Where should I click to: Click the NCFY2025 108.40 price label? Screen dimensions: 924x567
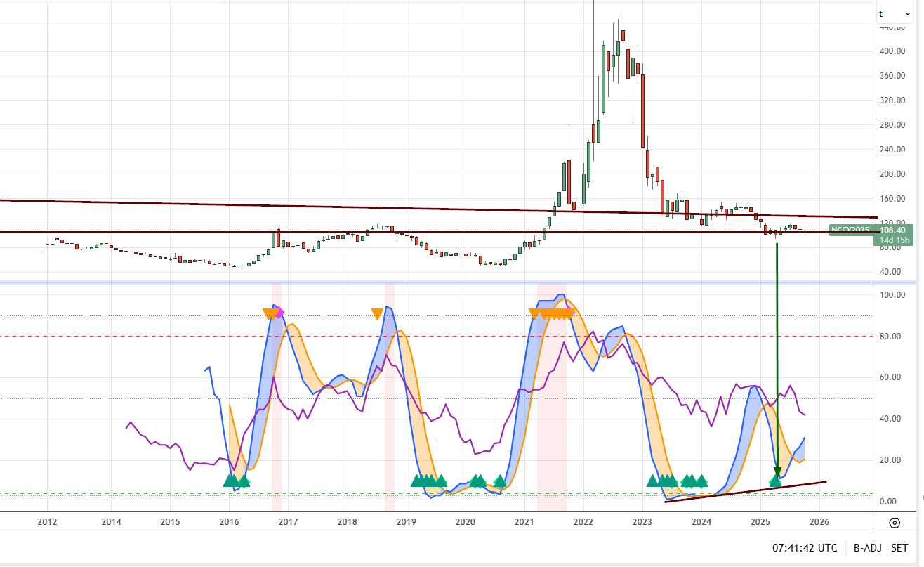[850, 230]
